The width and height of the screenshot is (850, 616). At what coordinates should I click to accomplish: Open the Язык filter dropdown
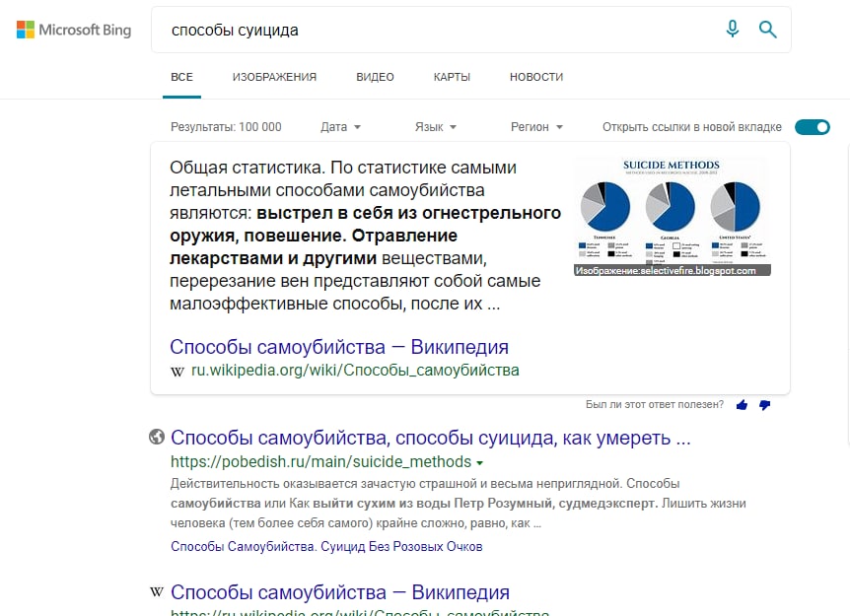[x=435, y=127]
